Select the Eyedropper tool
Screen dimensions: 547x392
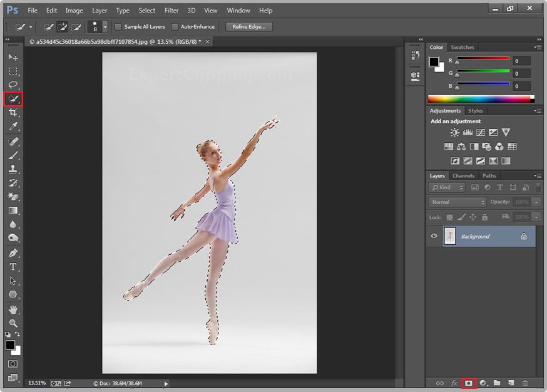tap(13, 127)
